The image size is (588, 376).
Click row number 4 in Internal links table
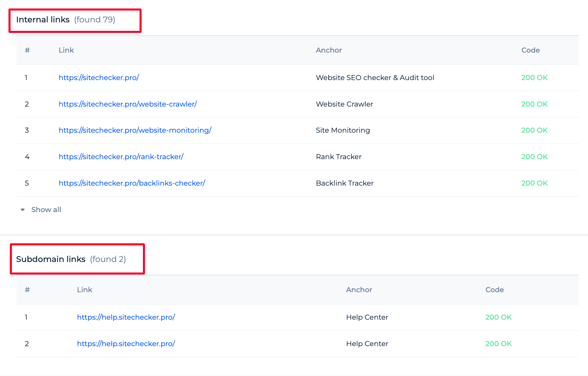point(27,157)
